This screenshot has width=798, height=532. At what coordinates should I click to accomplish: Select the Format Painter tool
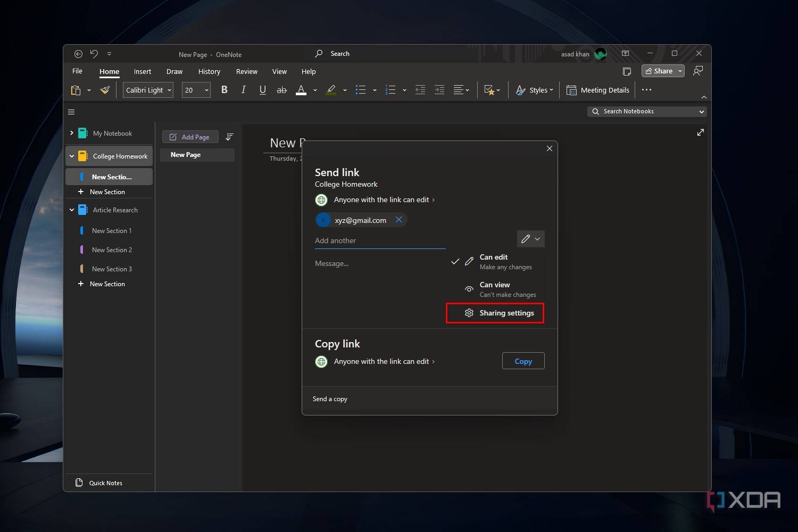point(105,90)
